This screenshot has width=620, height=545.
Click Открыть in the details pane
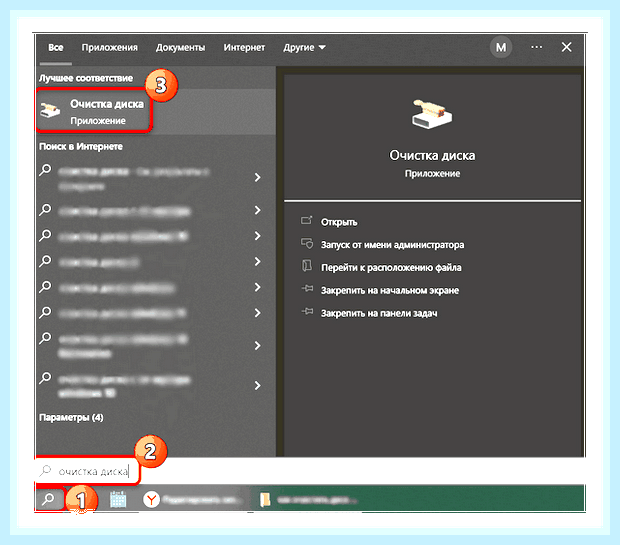pos(339,222)
